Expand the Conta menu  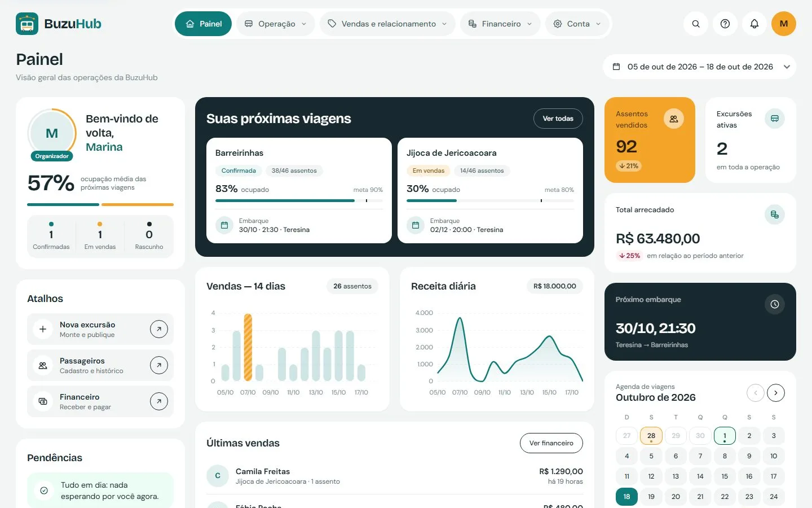click(x=577, y=24)
